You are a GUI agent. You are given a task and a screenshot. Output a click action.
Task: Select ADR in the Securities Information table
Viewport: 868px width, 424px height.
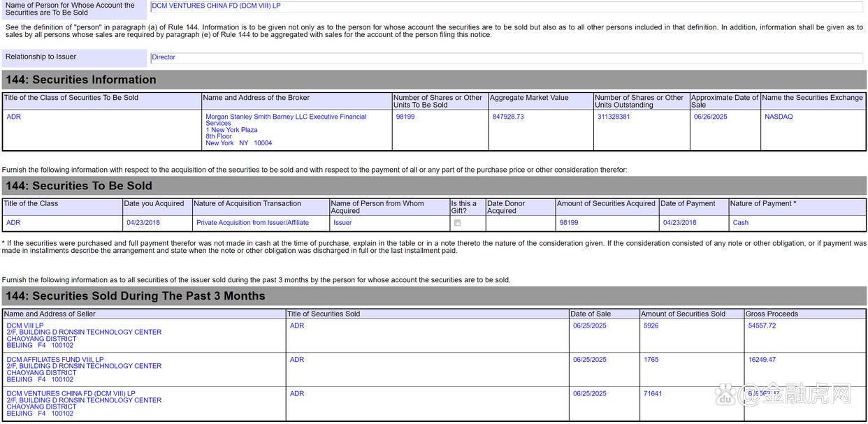(14, 117)
